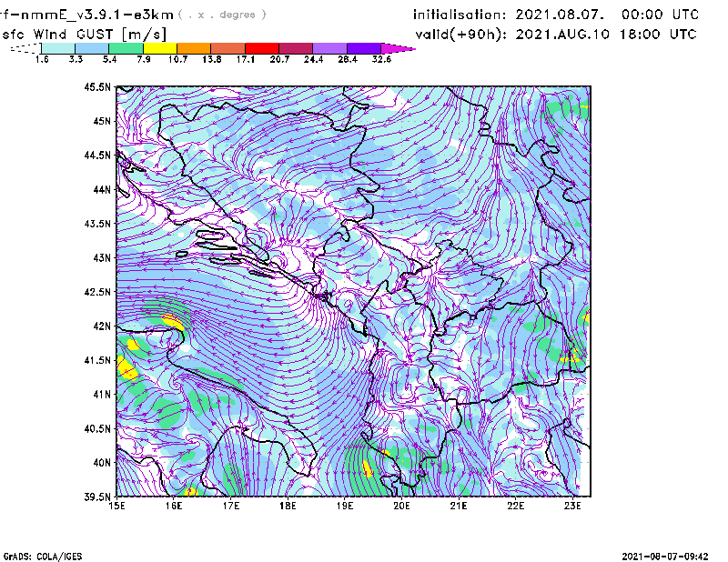Click the legend value 13.8
The image size is (728, 562).
point(212,59)
